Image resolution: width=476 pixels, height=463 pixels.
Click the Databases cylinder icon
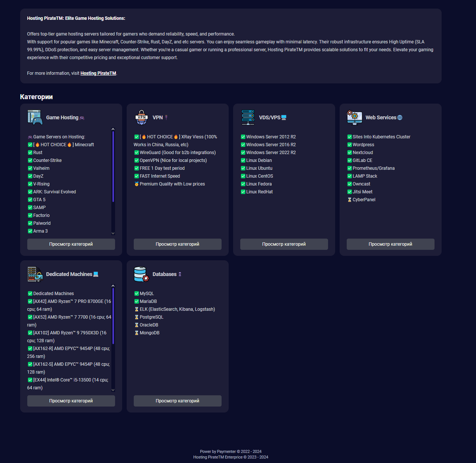click(x=142, y=274)
